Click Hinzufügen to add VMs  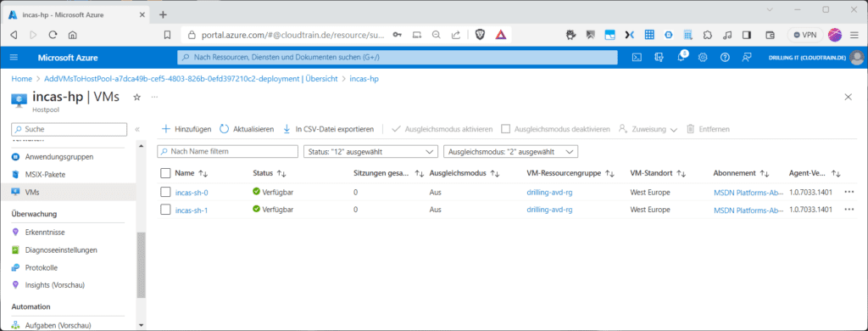click(186, 129)
